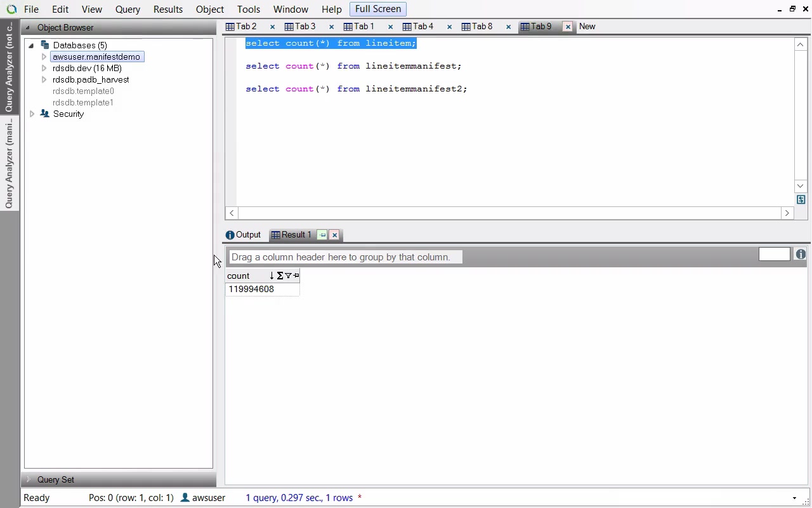Click the search box in results header
This screenshot has height=508, width=812.
tap(774, 255)
